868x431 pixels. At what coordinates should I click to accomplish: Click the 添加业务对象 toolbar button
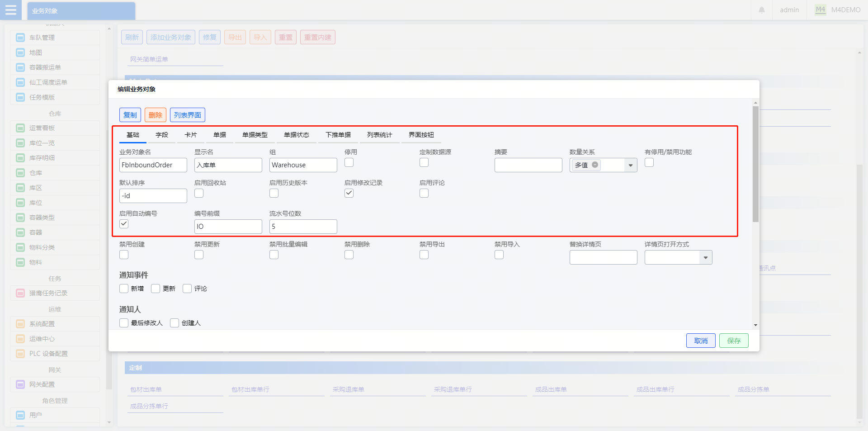click(171, 37)
